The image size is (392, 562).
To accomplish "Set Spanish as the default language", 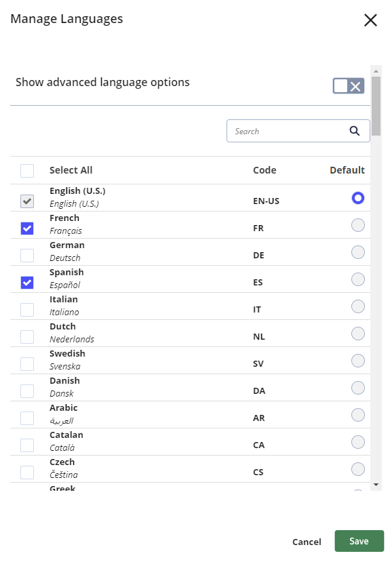I will [358, 279].
